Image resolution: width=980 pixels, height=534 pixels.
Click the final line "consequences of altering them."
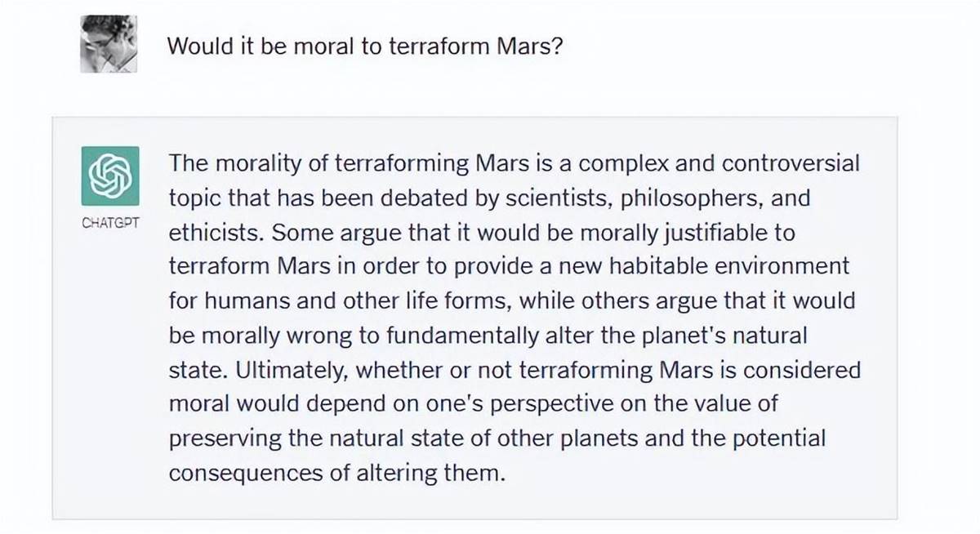click(336, 474)
